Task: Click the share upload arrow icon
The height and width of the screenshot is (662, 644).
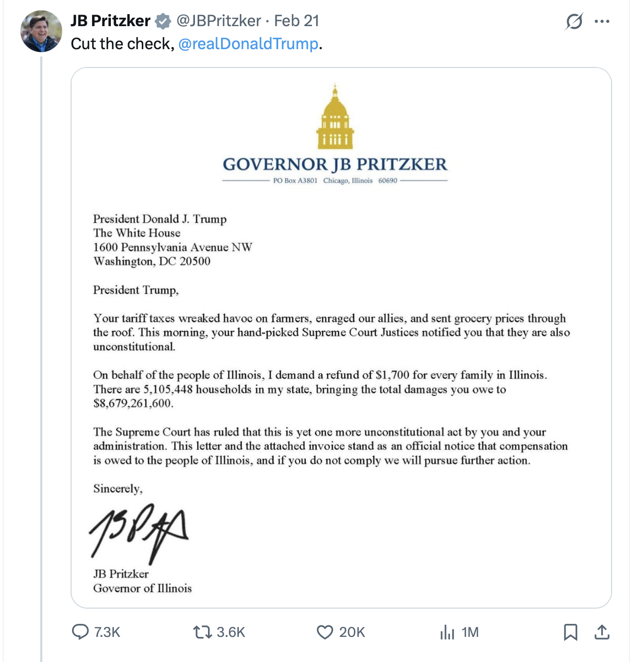Action: [x=602, y=632]
